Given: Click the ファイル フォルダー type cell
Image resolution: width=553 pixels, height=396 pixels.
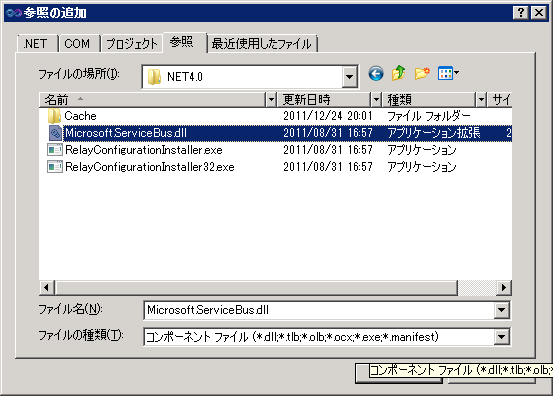Looking at the screenshot, I should tap(429, 116).
